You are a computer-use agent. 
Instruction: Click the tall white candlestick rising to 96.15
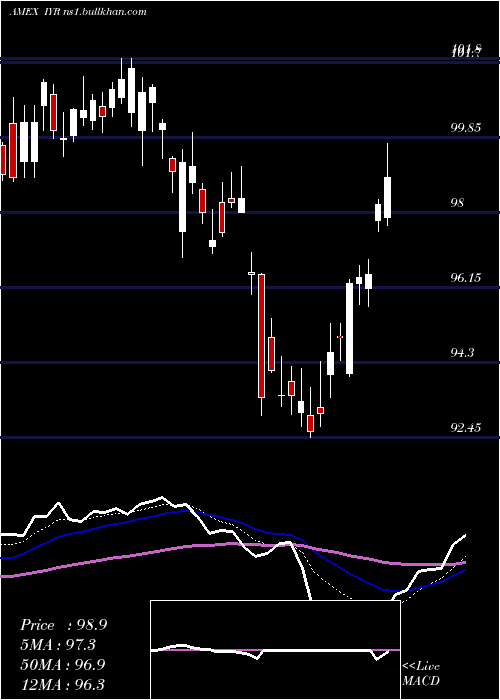point(349,328)
